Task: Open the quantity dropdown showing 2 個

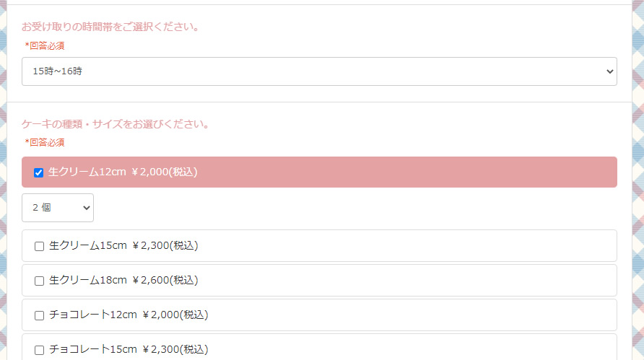Action: tap(57, 208)
